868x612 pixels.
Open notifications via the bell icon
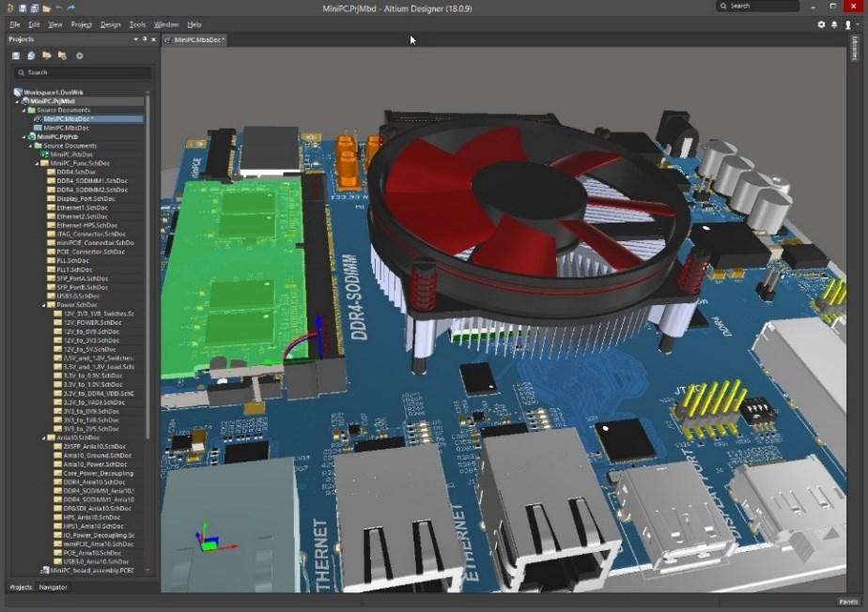[x=834, y=24]
